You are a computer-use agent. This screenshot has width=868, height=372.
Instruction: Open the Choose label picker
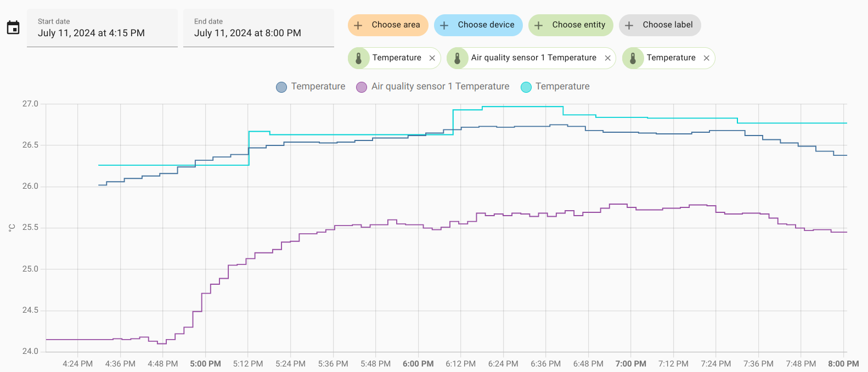(660, 25)
